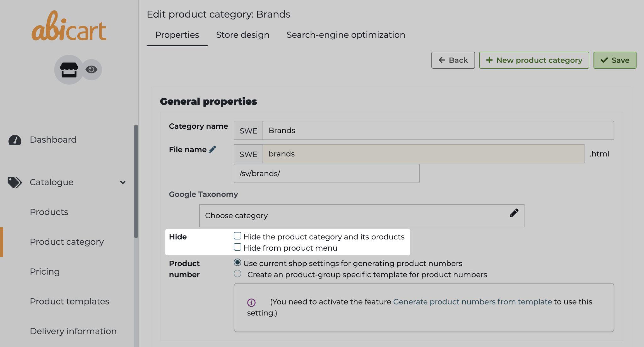Viewport: 644px width, 347px height.
Task: Click pencil icon in Google Taxonomy field
Action: 514,213
